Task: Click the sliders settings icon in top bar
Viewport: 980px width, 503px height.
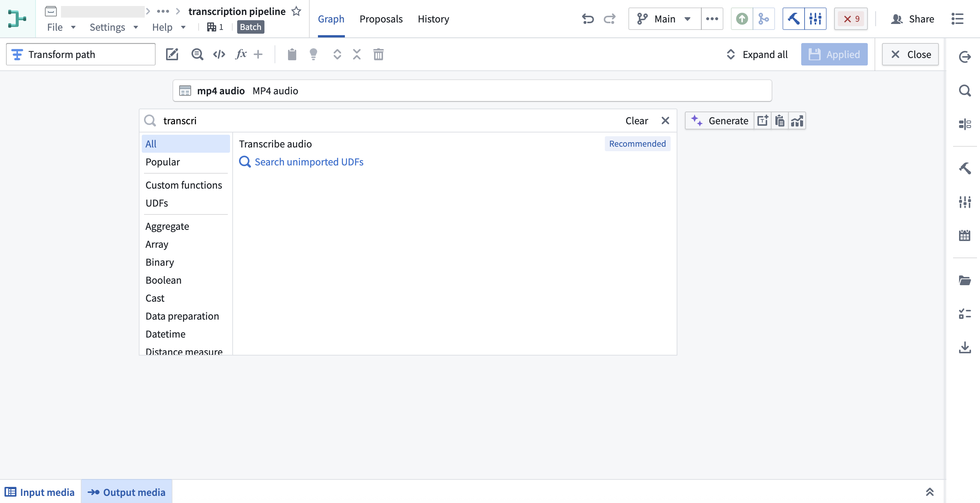Action: point(815,19)
